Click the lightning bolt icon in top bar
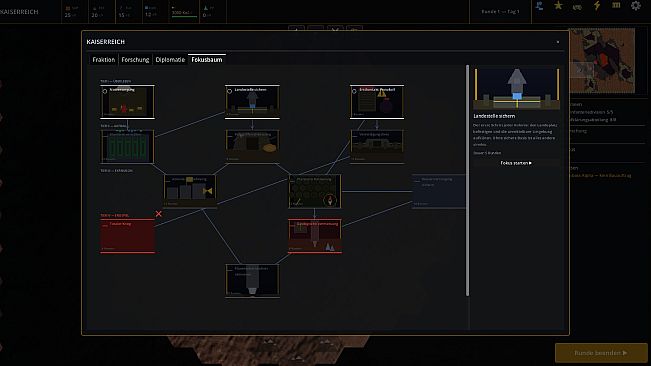The image size is (651, 366). point(597,6)
